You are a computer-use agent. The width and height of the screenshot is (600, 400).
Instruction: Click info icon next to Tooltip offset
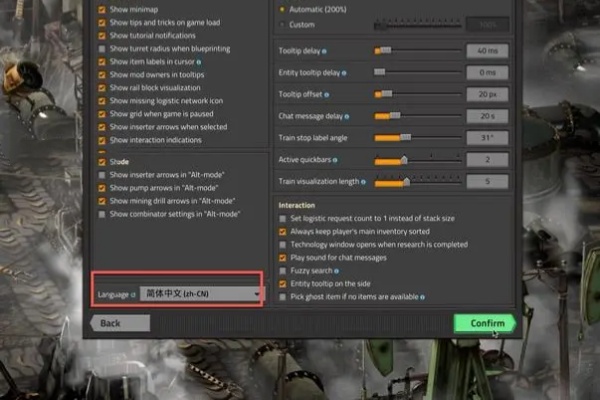328,94
